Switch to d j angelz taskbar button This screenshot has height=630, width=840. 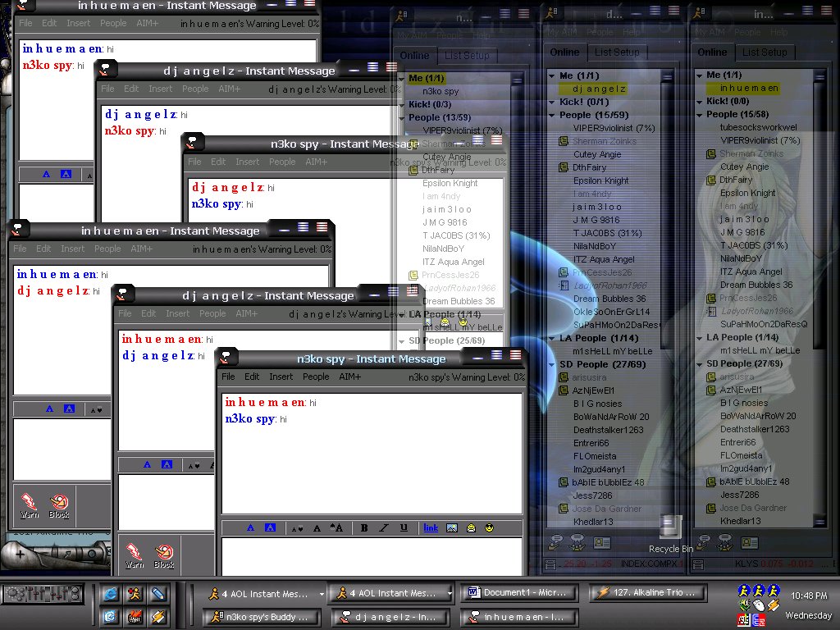pos(390,617)
